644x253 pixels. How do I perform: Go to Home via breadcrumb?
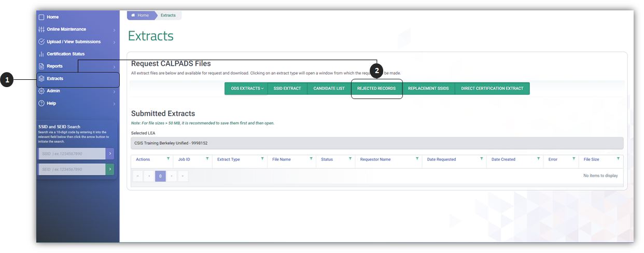140,16
